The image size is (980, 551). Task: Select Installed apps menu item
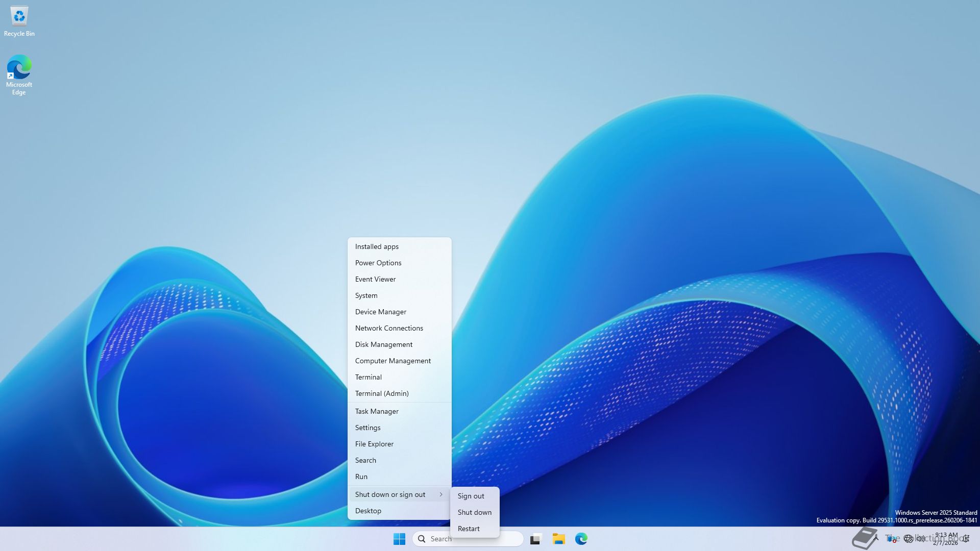(377, 246)
